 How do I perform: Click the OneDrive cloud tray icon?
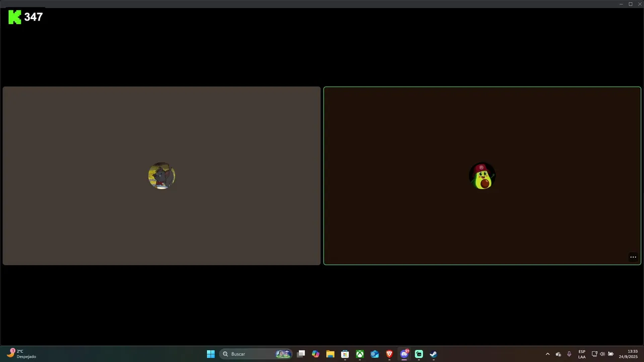558,354
